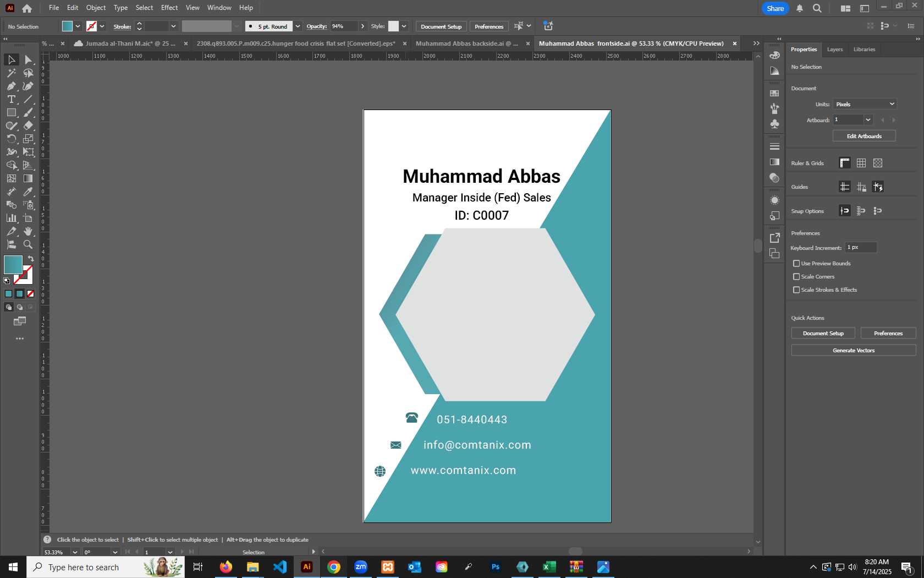The image size is (924, 578).
Task: Select the Paintbrush tool
Action: (x=28, y=112)
